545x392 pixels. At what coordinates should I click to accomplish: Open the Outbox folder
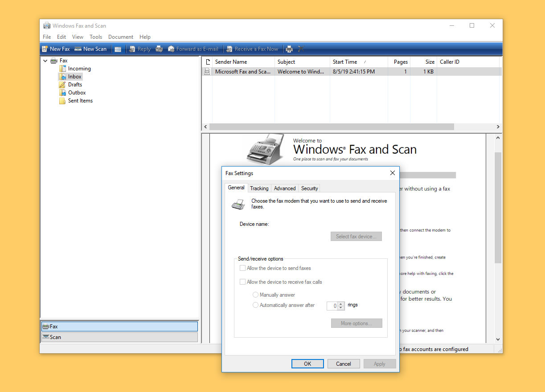pos(76,92)
